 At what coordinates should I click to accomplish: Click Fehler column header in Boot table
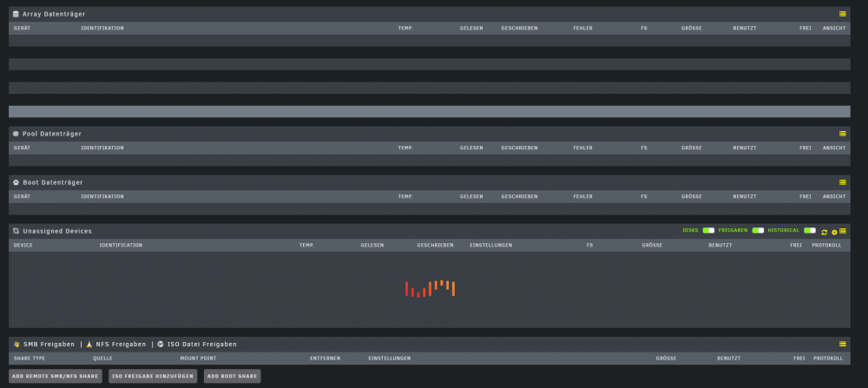tap(583, 196)
